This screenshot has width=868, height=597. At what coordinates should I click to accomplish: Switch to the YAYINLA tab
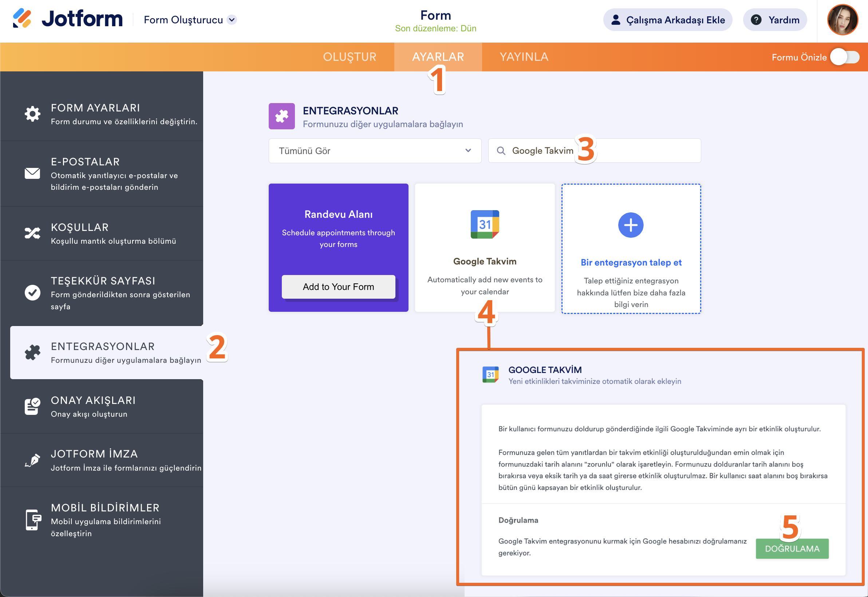click(x=524, y=57)
